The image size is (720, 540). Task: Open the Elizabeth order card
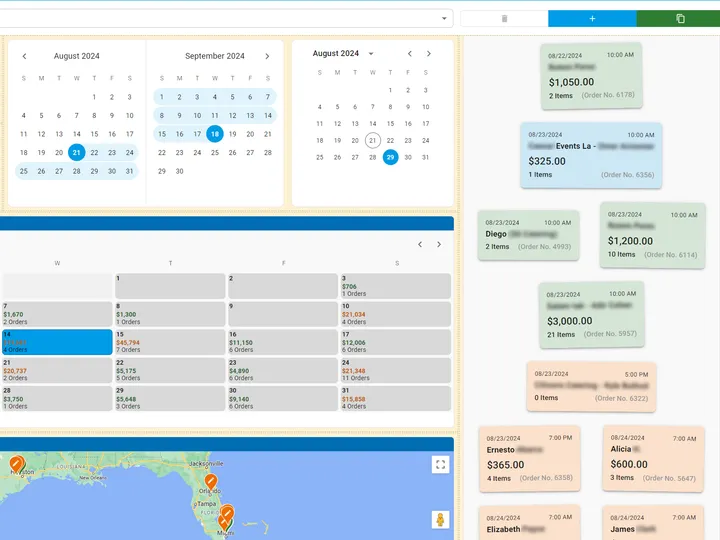coord(529,523)
